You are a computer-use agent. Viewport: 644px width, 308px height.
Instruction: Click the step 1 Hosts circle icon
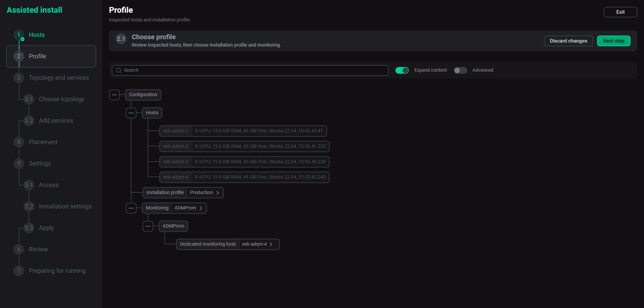(19, 35)
